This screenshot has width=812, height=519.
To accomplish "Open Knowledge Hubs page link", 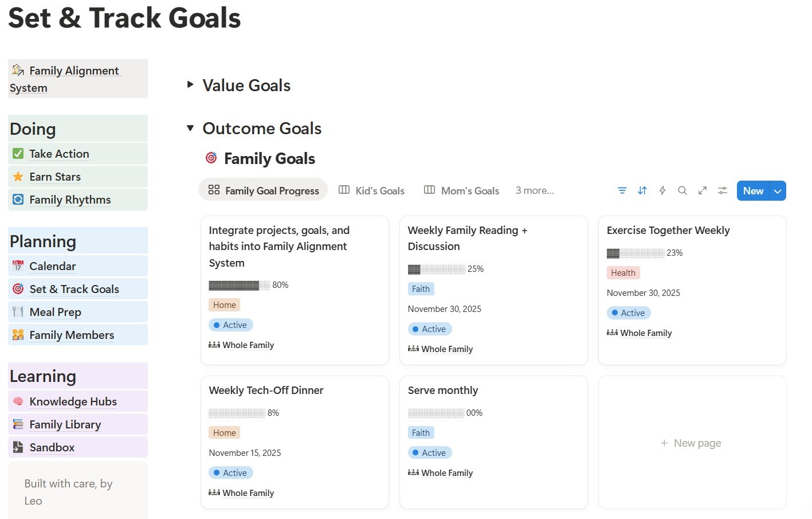I will point(73,401).
